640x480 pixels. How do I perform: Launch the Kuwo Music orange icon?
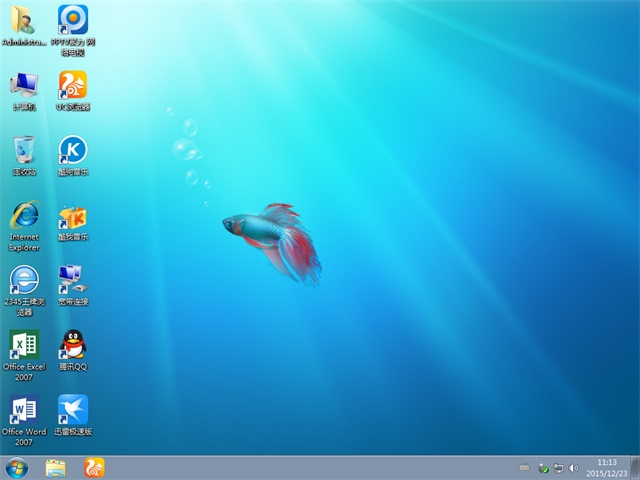[73, 217]
